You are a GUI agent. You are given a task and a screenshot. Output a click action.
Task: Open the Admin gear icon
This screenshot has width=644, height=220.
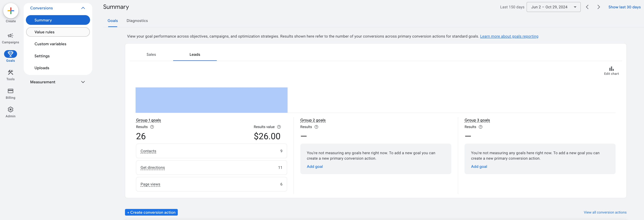tap(10, 109)
